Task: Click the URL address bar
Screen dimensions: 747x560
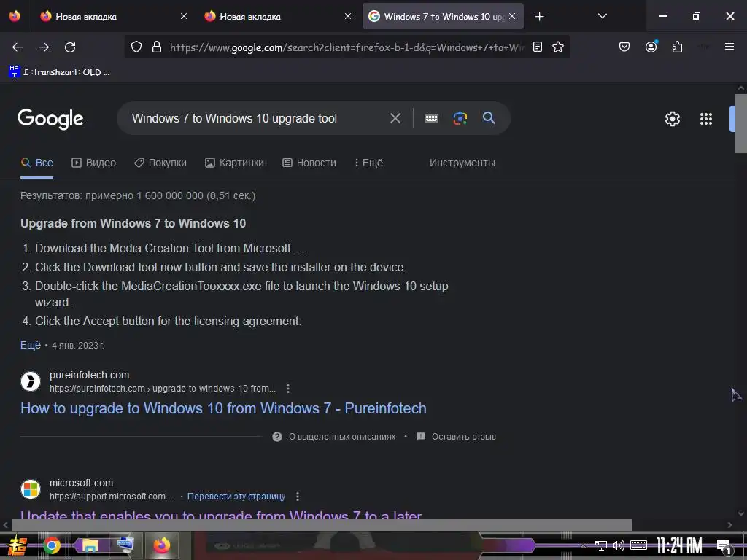Action: tap(347, 47)
